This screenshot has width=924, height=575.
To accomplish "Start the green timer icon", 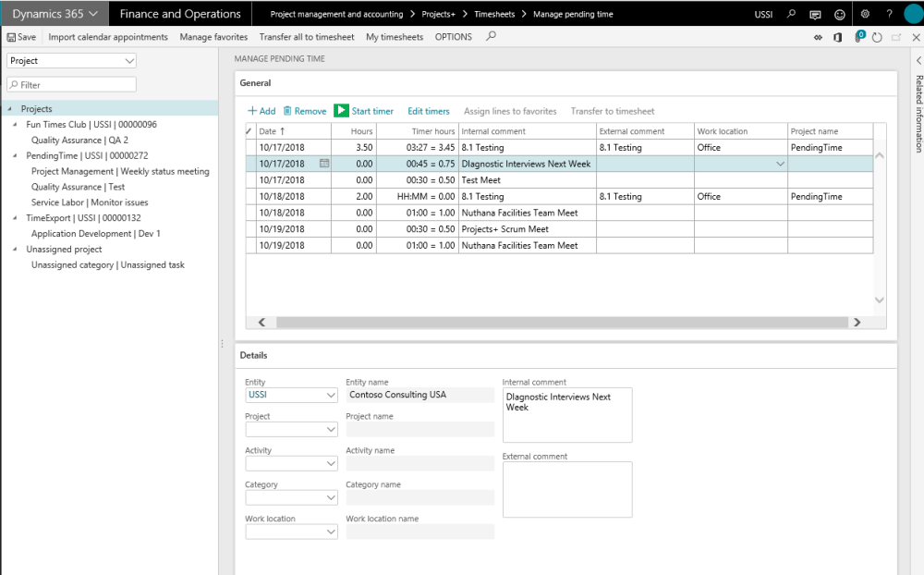I will click(342, 111).
